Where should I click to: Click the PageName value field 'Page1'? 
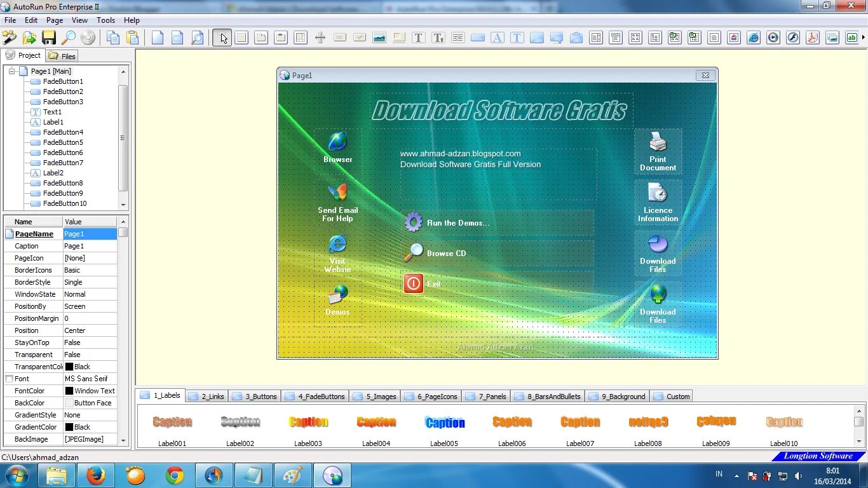90,234
